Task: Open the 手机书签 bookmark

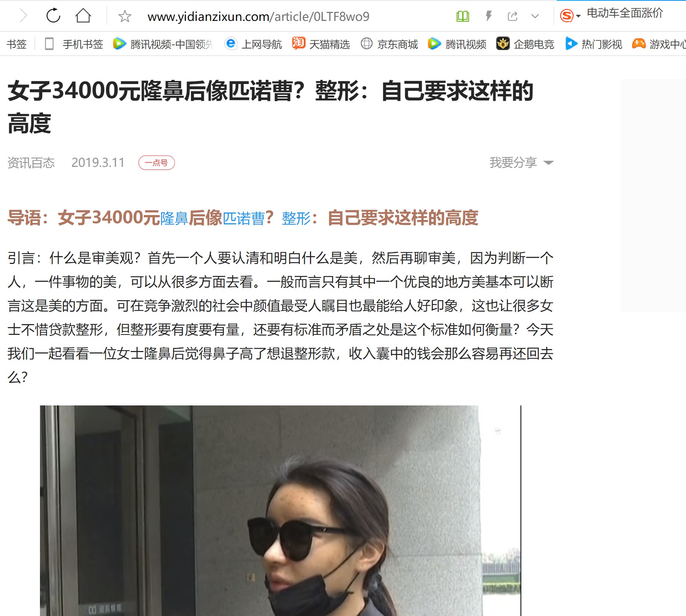Action: click(74, 44)
